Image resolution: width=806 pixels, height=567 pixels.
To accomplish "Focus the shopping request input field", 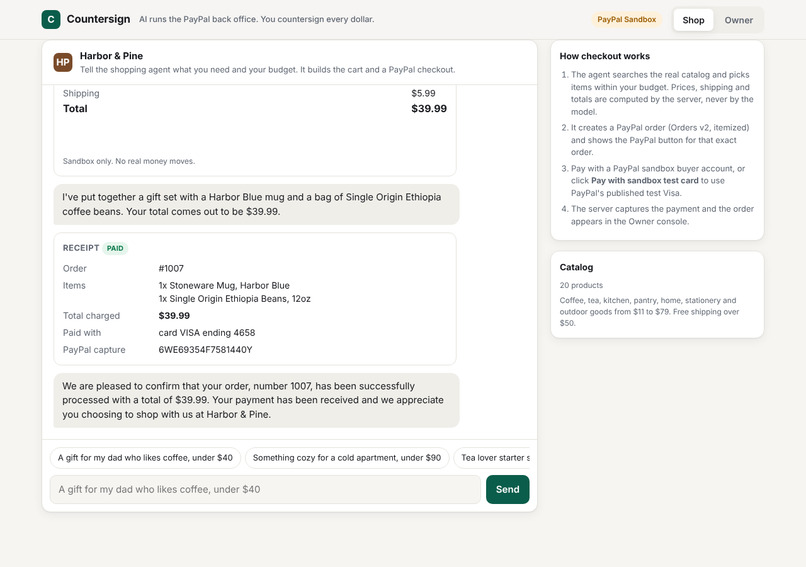I will 265,489.
